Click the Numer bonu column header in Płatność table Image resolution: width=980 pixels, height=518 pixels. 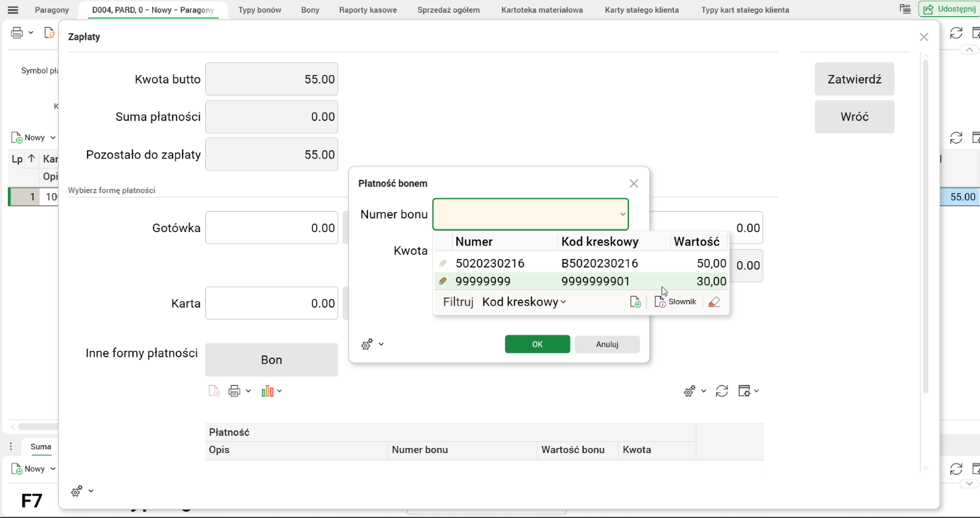[x=463, y=450]
